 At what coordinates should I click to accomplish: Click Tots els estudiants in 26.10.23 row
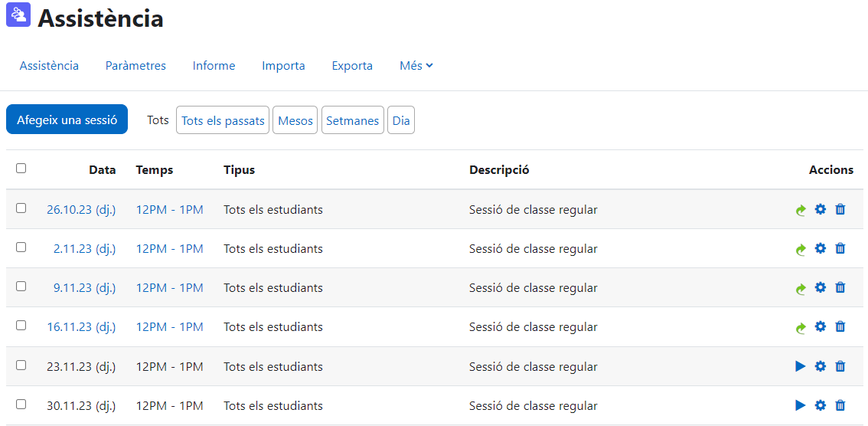pyautogui.click(x=273, y=210)
